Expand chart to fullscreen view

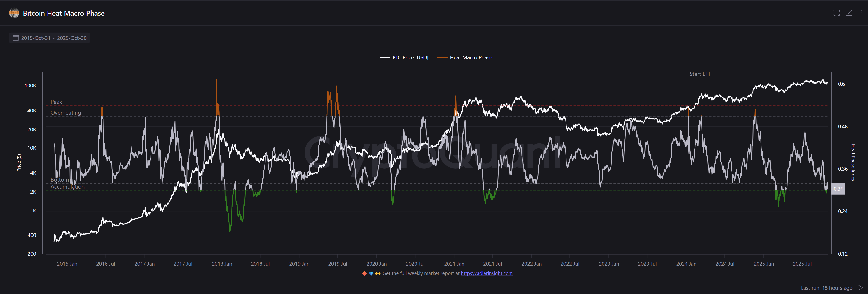pyautogui.click(x=836, y=13)
